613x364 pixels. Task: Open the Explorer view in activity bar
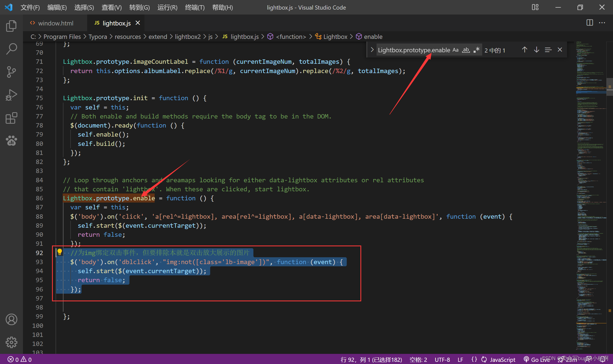[11, 26]
